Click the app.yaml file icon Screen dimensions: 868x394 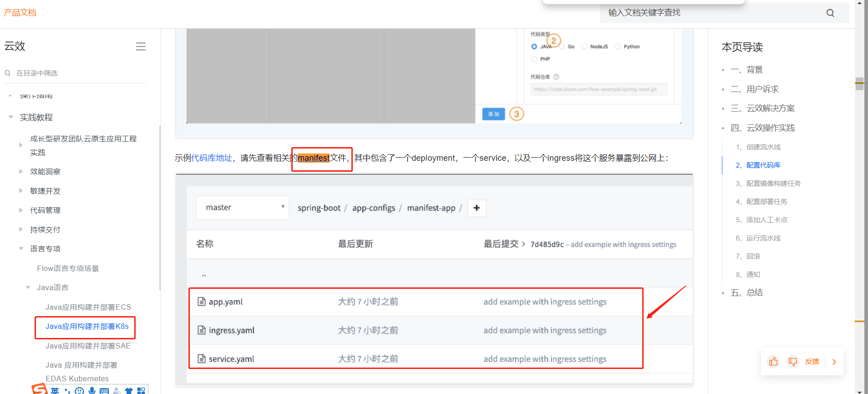202,302
